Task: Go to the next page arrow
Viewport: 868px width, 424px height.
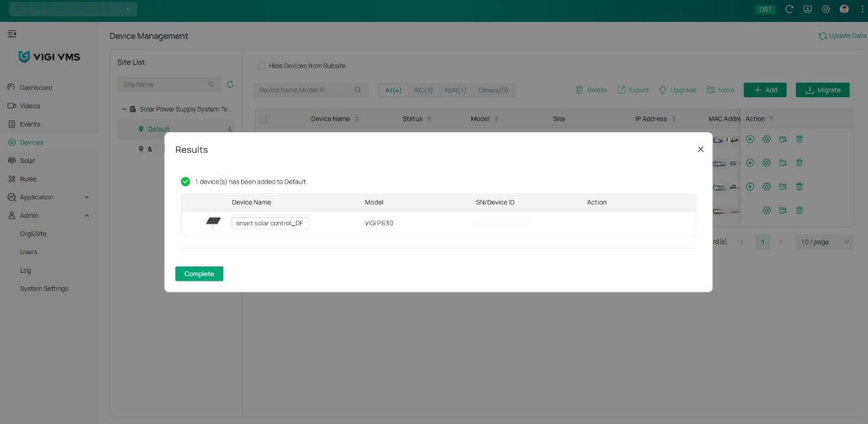Action: [x=780, y=242]
